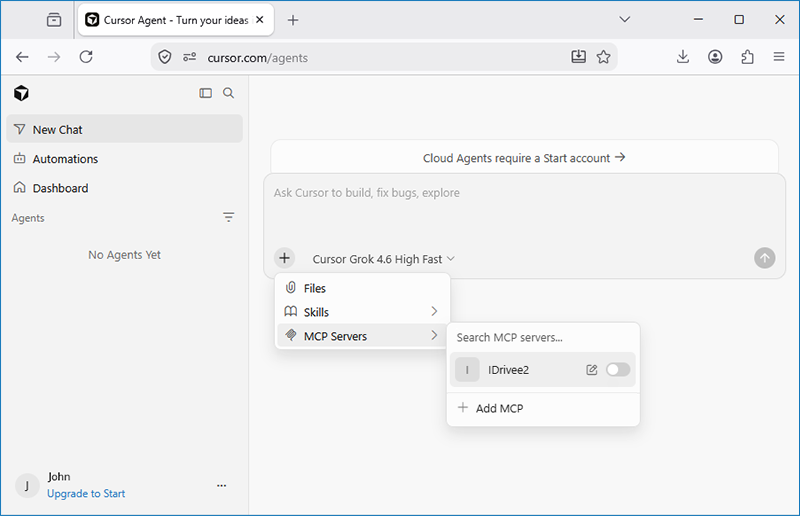The image size is (800, 516).
Task: Click the plus attach button
Action: click(285, 258)
